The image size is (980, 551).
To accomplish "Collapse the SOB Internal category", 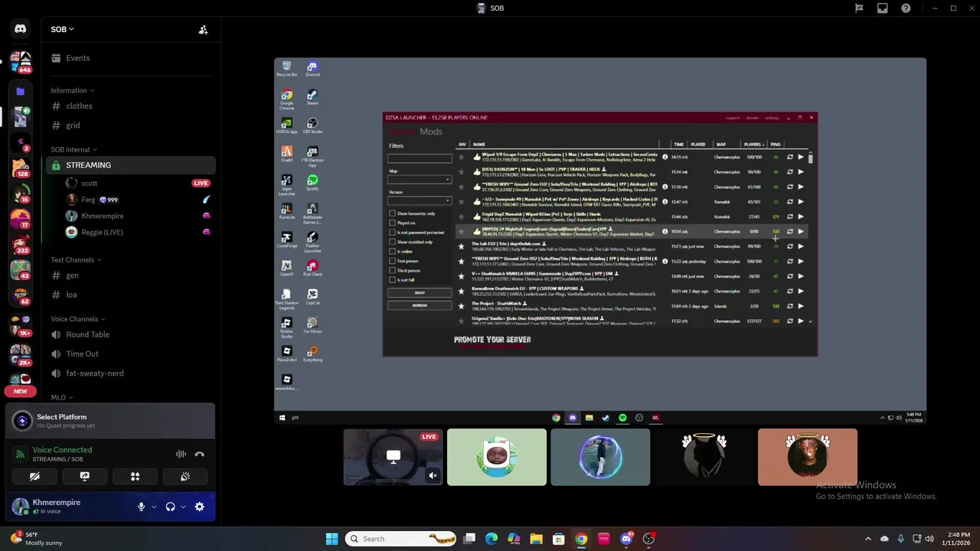I will click(x=73, y=149).
